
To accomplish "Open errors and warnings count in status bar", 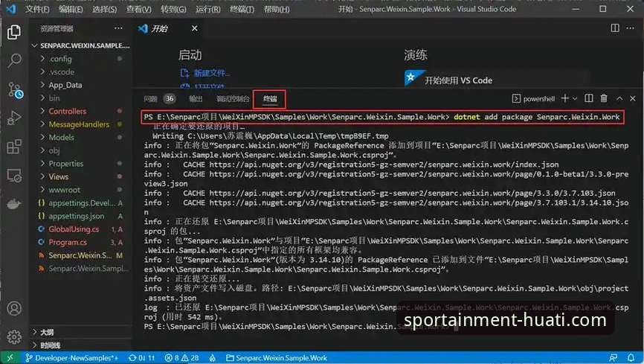I will click(181, 358).
